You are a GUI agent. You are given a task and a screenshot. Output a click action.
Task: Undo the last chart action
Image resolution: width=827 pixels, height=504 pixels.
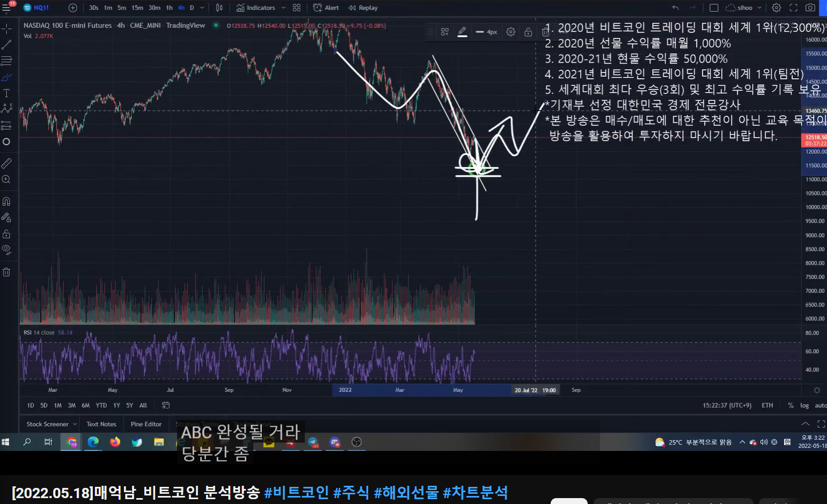coord(675,8)
